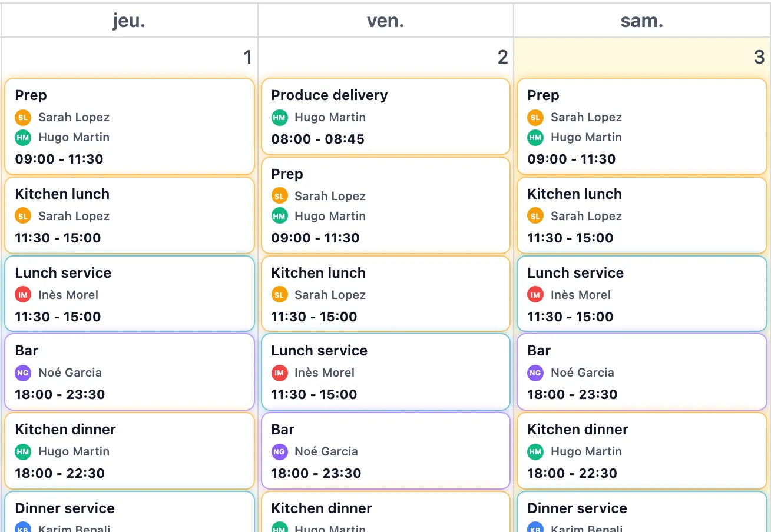771x532 pixels.
Task: Select the NG avatar in Friday's Bar shift
Action: 279,451
